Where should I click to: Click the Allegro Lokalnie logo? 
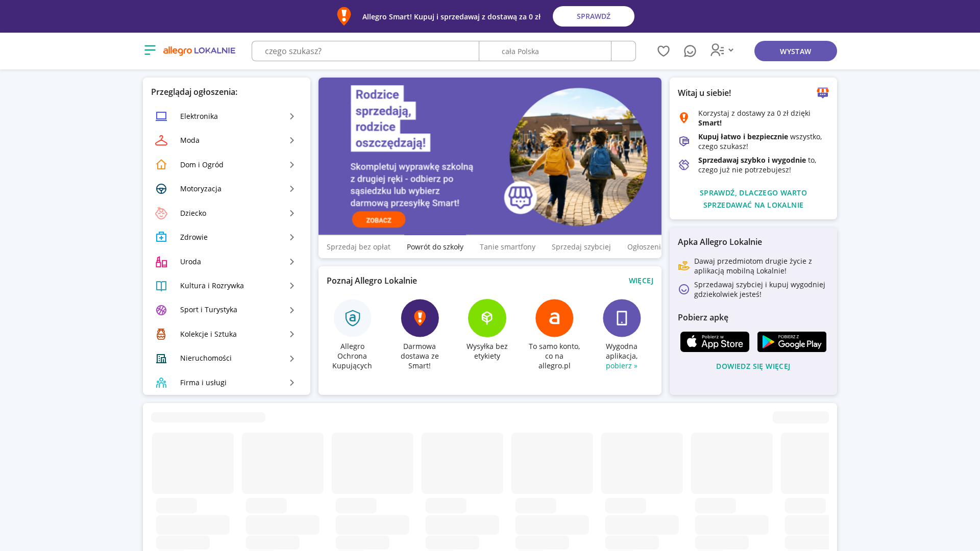pos(199,51)
